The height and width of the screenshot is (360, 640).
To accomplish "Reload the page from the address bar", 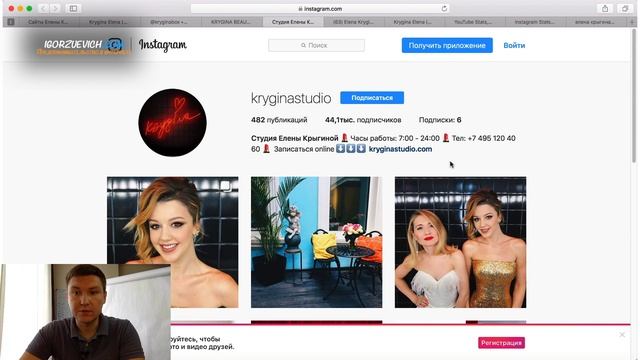I will click(x=444, y=8).
